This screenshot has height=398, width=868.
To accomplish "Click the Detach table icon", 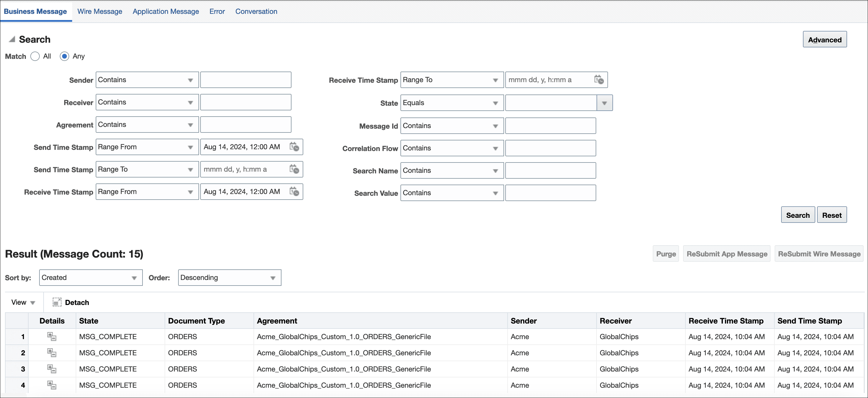I will (x=57, y=302).
